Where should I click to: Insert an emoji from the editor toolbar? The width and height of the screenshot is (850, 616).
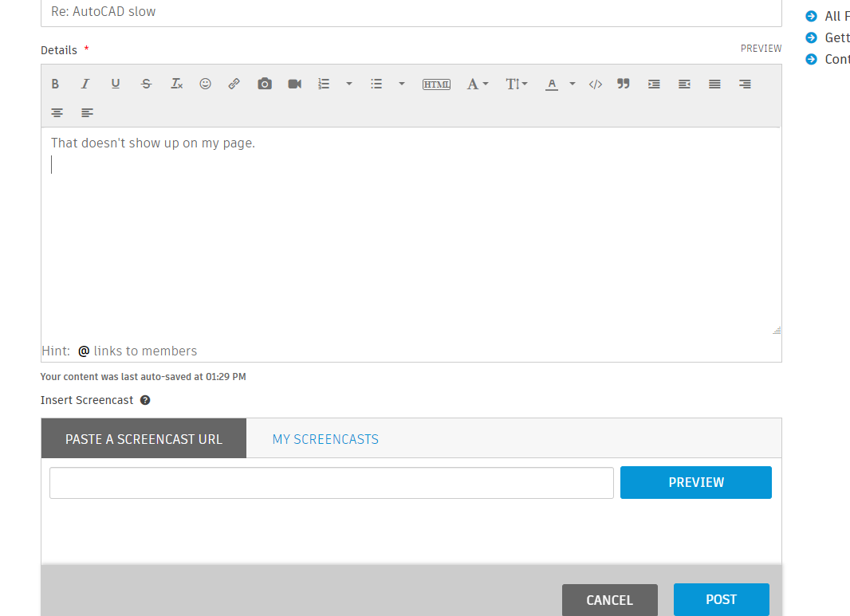pos(205,84)
